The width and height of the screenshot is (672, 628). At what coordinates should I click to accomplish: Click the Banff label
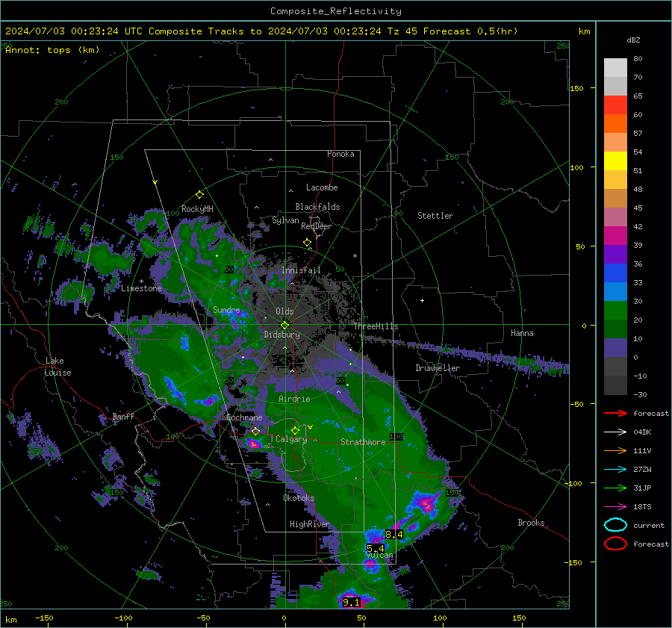(123, 416)
